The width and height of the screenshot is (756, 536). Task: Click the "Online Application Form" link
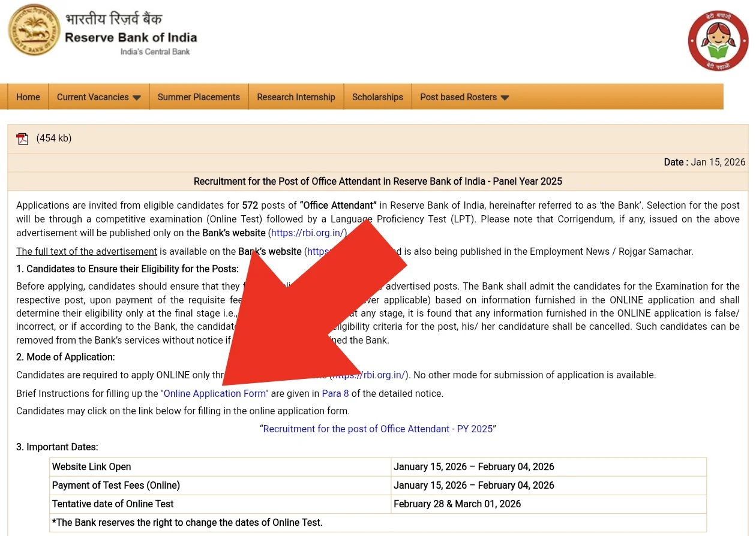214,393
